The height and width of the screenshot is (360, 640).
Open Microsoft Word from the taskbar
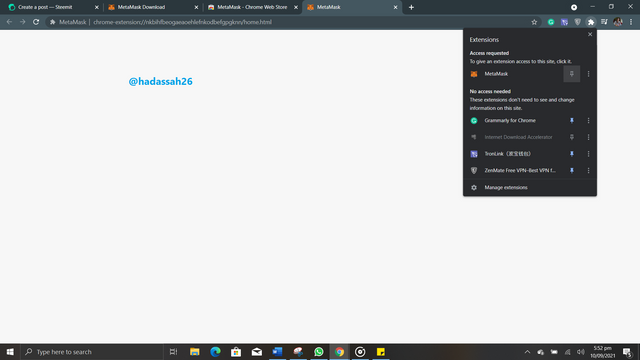pyautogui.click(x=278, y=351)
